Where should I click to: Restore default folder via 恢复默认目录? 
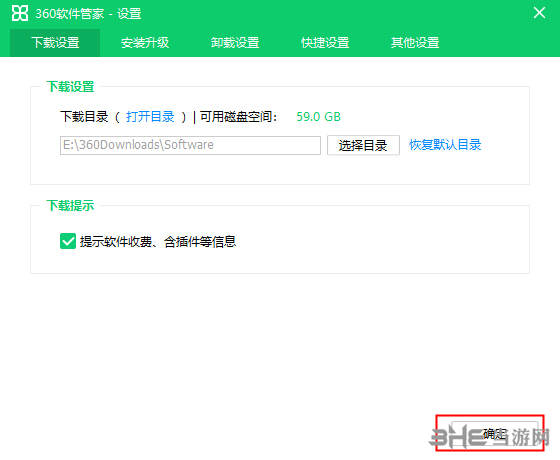(x=445, y=145)
